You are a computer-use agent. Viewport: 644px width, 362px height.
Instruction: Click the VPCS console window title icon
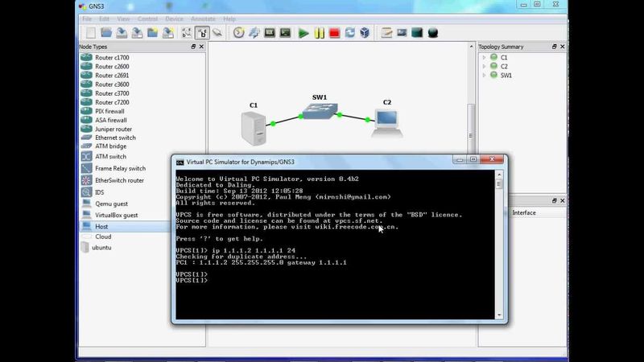[x=180, y=162]
